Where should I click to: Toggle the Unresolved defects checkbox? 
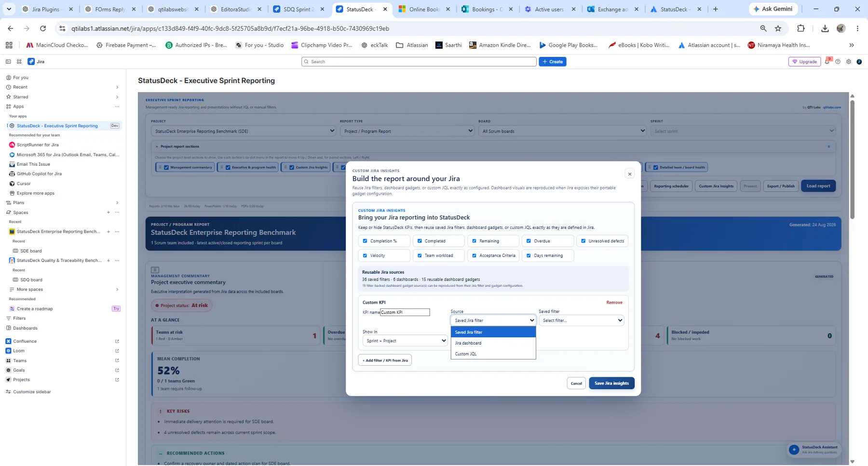click(583, 241)
